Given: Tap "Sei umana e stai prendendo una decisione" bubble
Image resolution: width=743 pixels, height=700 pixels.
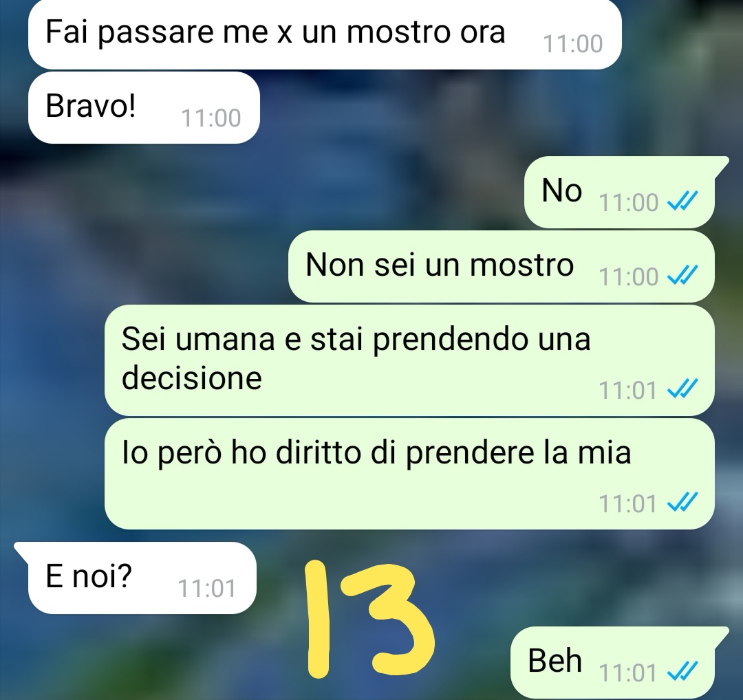Looking at the screenshot, I should [x=409, y=360].
